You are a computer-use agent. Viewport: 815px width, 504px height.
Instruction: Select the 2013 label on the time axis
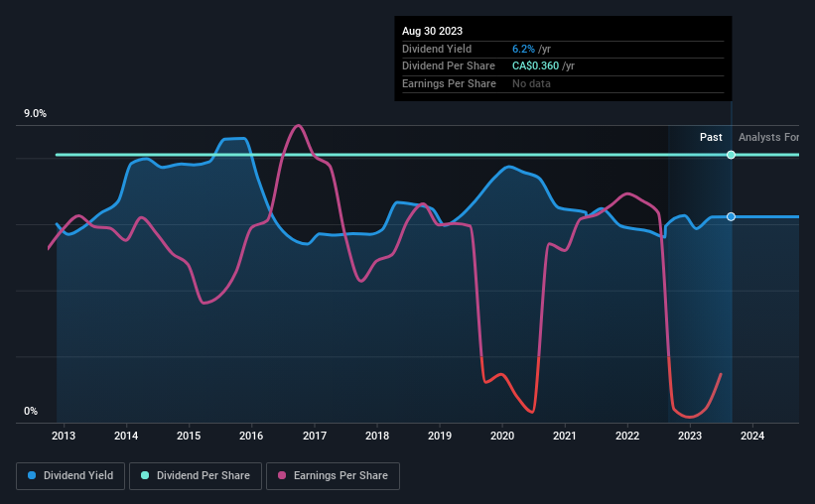[x=64, y=436]
